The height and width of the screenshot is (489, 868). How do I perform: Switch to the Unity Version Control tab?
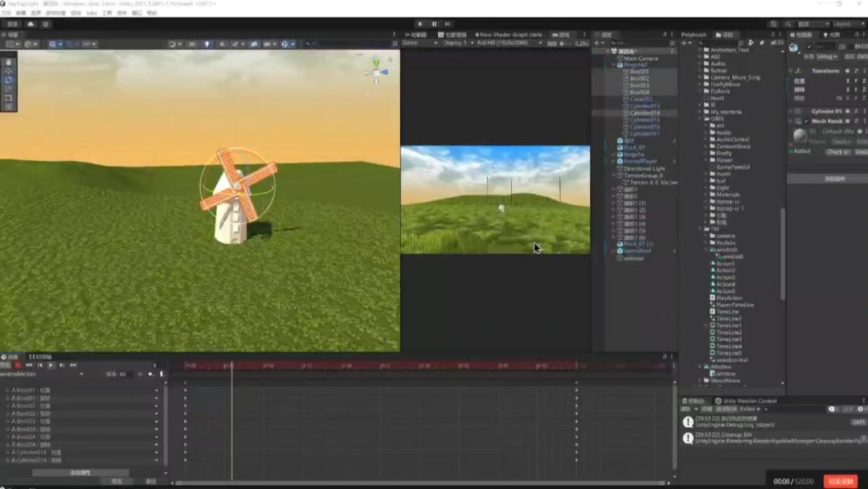tap(749, 401)
